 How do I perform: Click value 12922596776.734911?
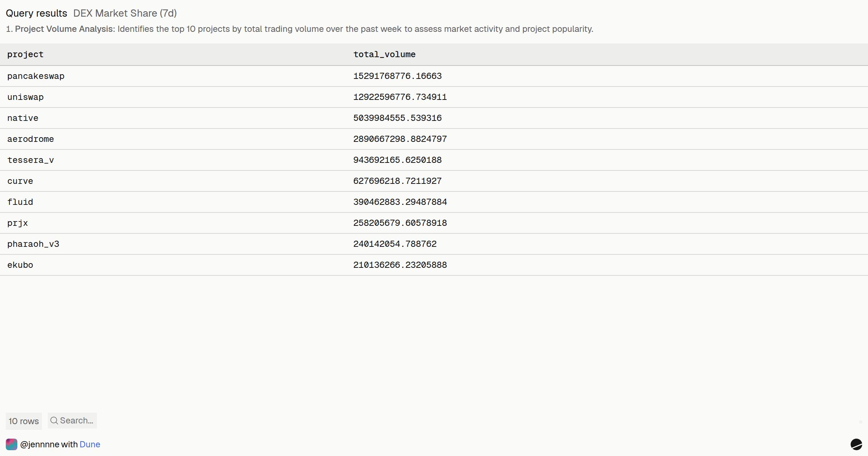[400, 97]
